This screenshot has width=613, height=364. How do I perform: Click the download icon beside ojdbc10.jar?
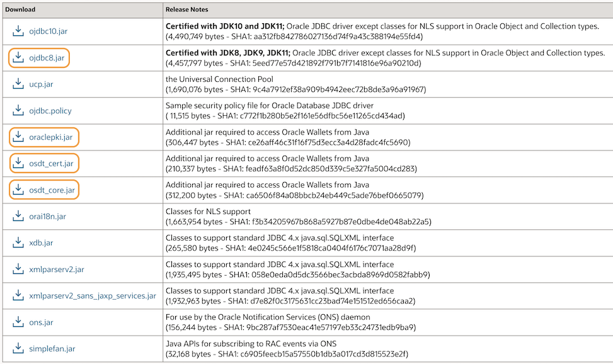[x=18, y=31]
